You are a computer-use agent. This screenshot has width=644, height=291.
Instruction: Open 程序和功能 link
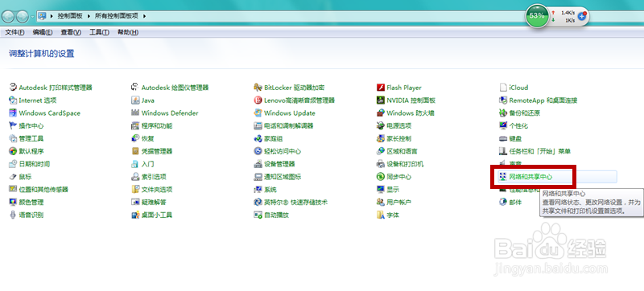point(157,125)
